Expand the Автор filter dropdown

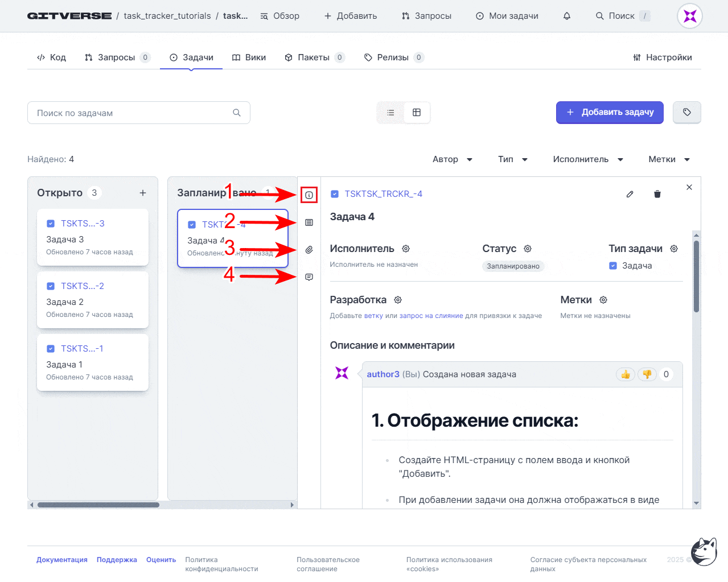(453, 159)
